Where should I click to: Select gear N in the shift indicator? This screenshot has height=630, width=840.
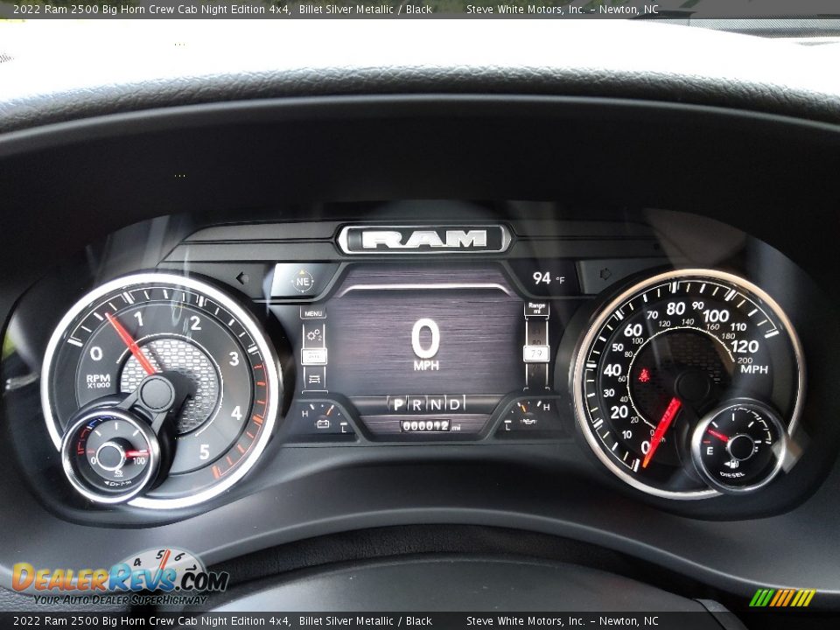tap(436, 404)
